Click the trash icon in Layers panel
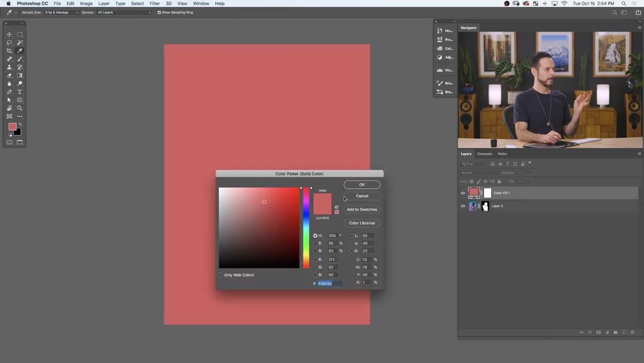This screenshot has width=644, height=363. 633,332
